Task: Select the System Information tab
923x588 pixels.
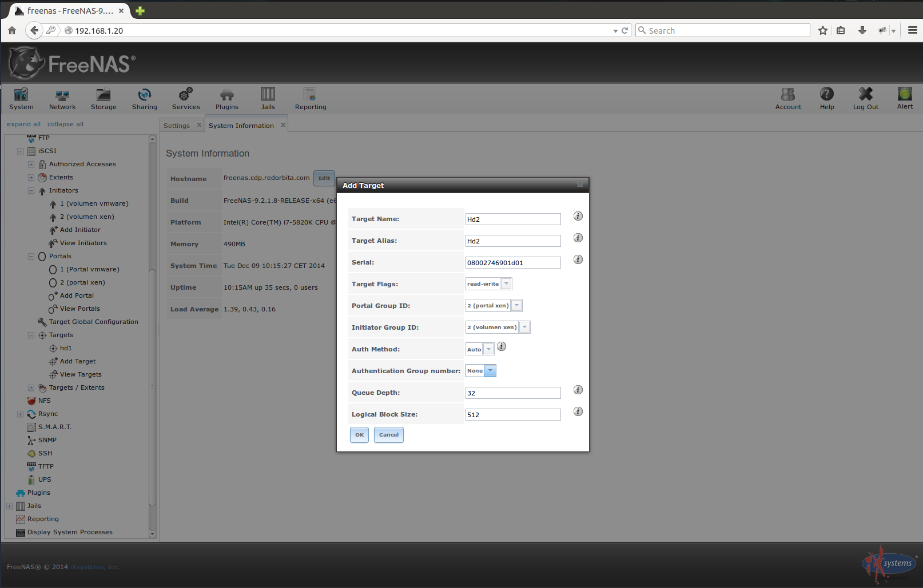Action: pos(241,126)
